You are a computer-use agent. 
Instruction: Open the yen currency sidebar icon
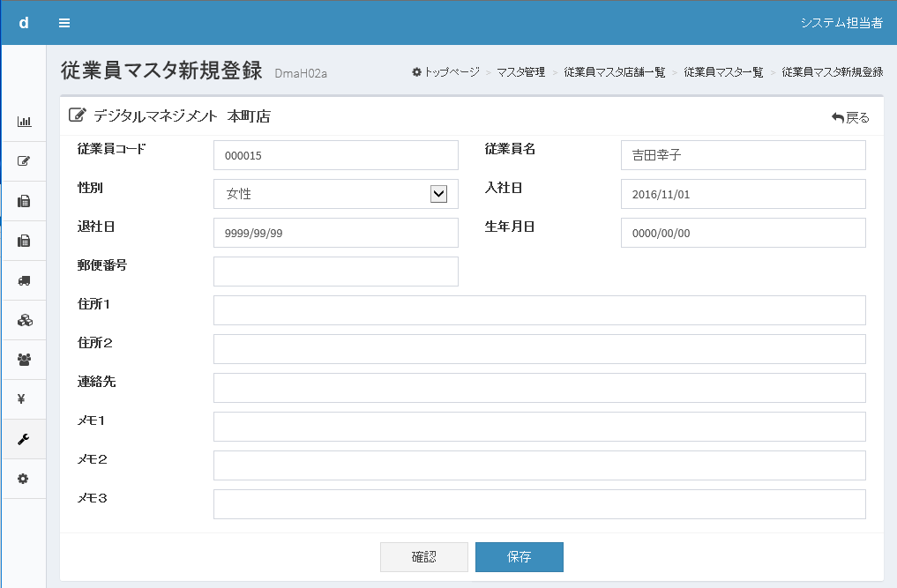click(21, 399)
